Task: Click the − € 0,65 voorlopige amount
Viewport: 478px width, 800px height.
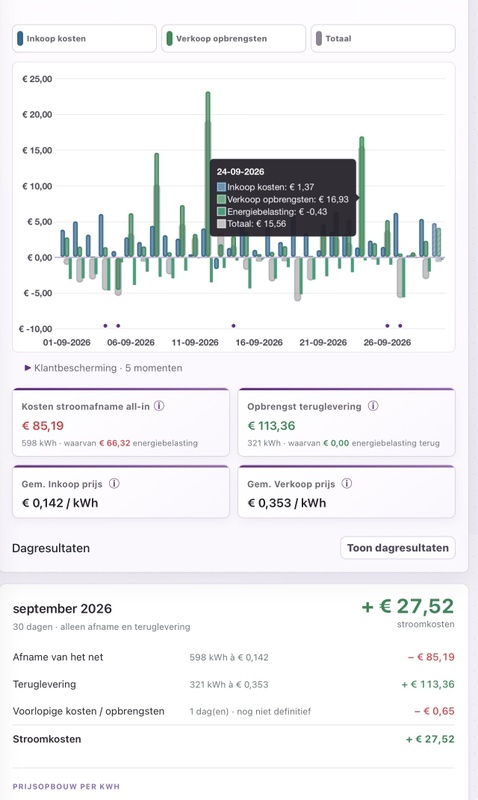Action: point(434,711)
